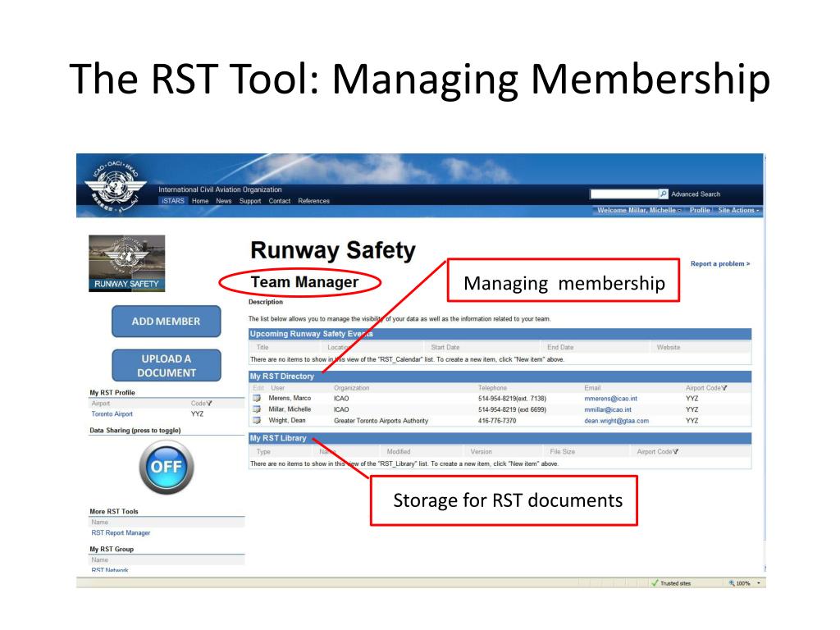This screenshot has height=630, width=840.
Task: Sort by Email column header
Action: point(592,388)
